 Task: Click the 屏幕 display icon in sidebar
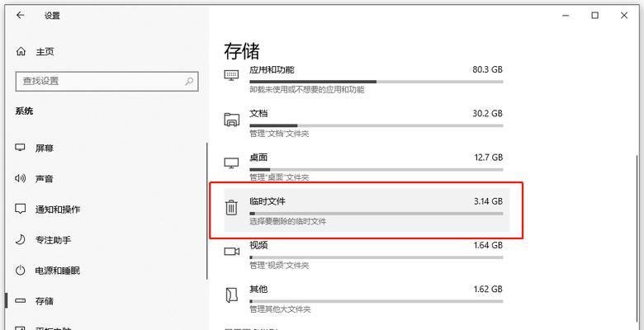(21, 148)
